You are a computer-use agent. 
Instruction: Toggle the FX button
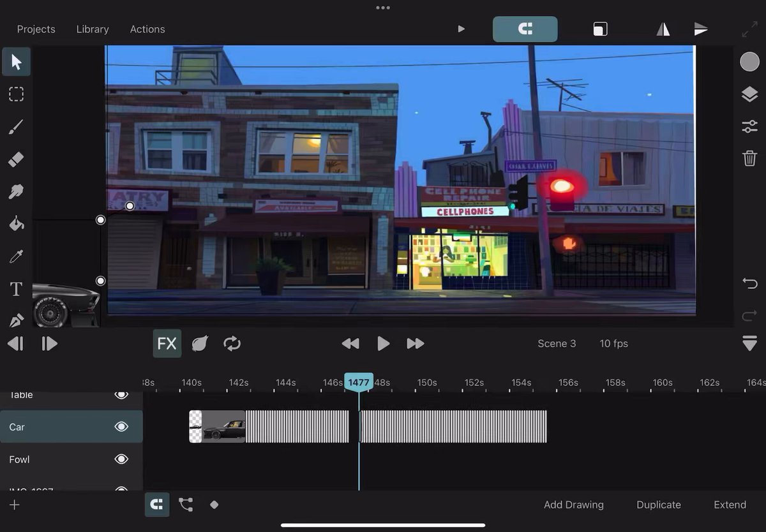click(167, 343)
